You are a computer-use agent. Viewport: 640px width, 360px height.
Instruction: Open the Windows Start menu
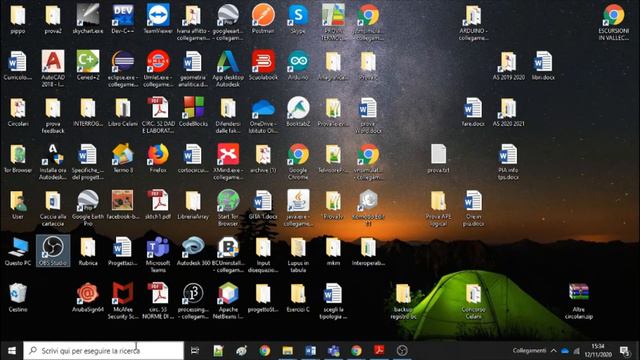[x=11, y=351]
